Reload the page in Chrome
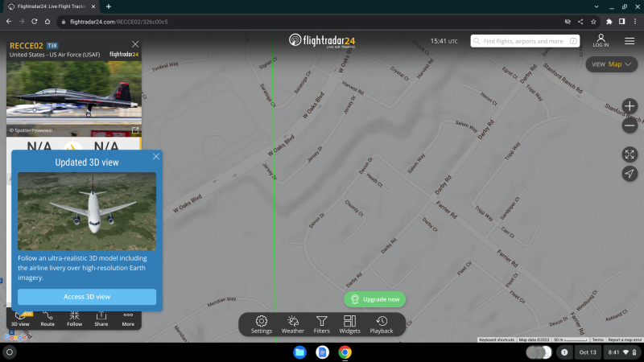This screenshot has height=362, width=644. [x=35, y=22]
